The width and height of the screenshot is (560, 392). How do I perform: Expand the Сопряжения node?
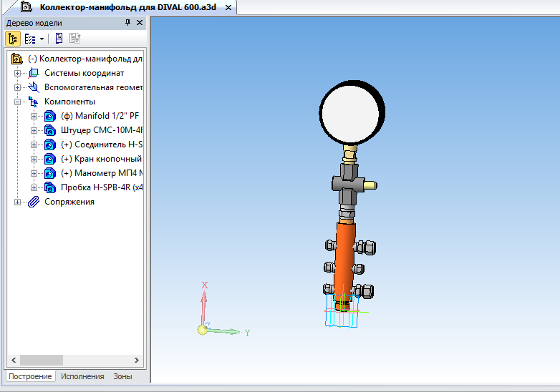click(17, 202)
